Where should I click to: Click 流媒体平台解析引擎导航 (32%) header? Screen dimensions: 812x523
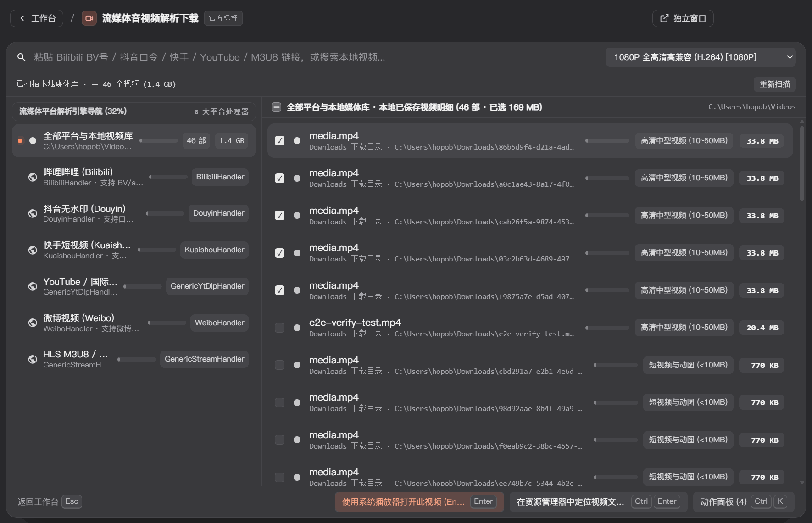[73, 111]
